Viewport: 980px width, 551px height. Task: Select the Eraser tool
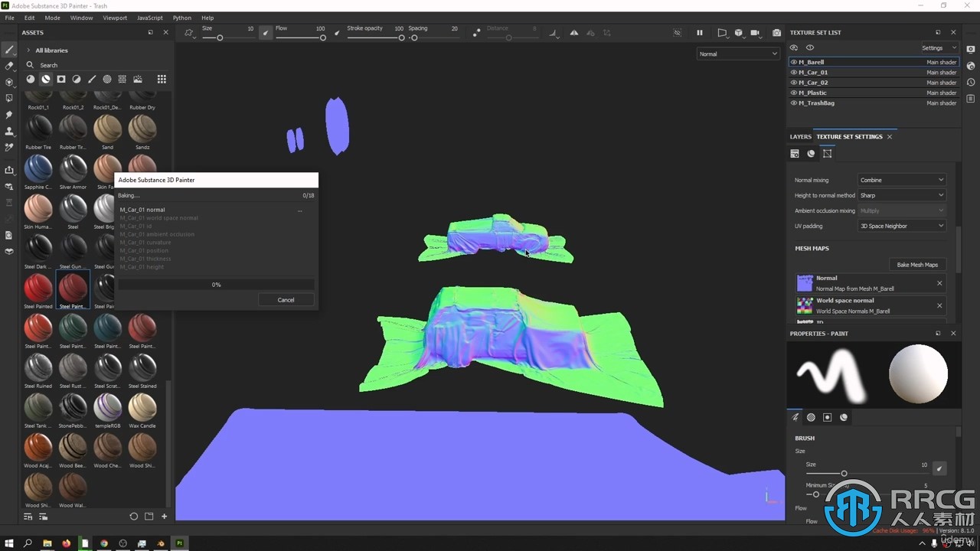[9, 66]
